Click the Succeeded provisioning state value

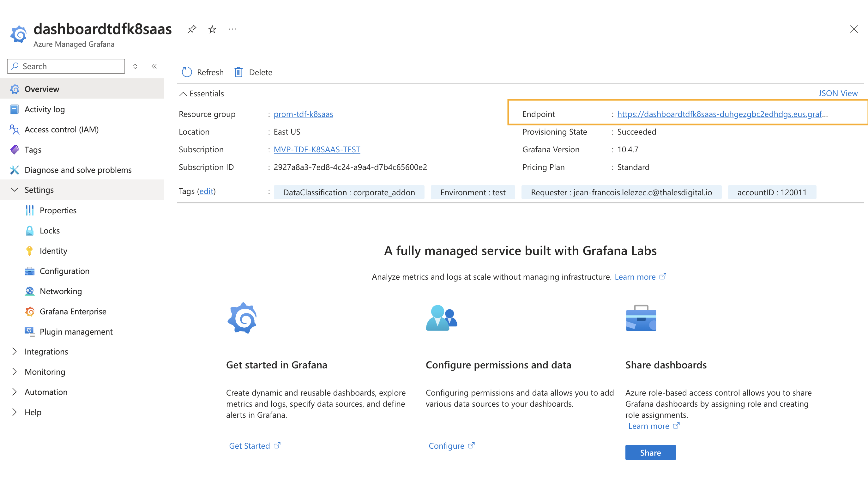tap(636, 132)
